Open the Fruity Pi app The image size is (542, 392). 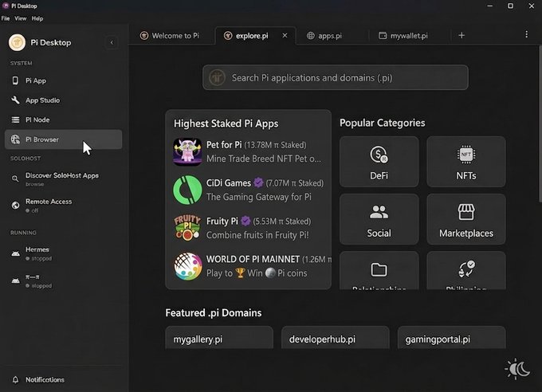pyautogui.click(x=248, y=228)
